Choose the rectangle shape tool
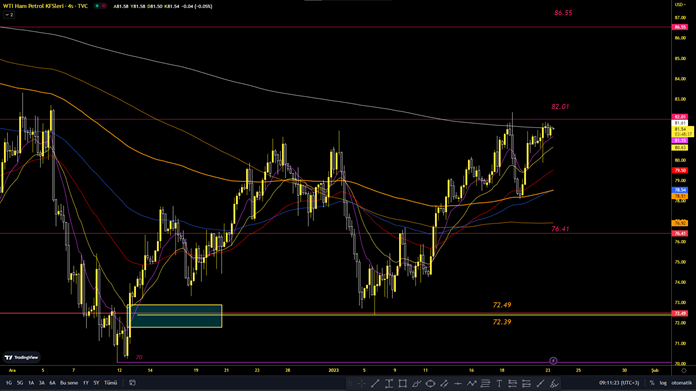This screenshot has height=391, width=696. pyautogui.click(x=403, y=383)
